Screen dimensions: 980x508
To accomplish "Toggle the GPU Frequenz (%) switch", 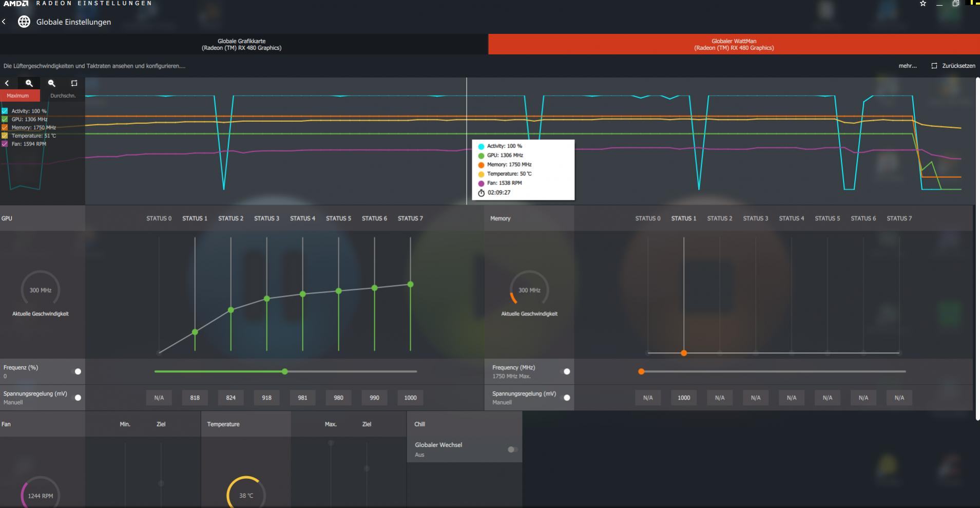I will coord(78,371).
